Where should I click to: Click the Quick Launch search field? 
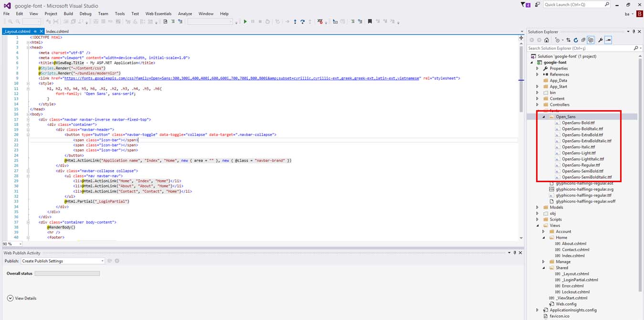[x=574, y=4]
